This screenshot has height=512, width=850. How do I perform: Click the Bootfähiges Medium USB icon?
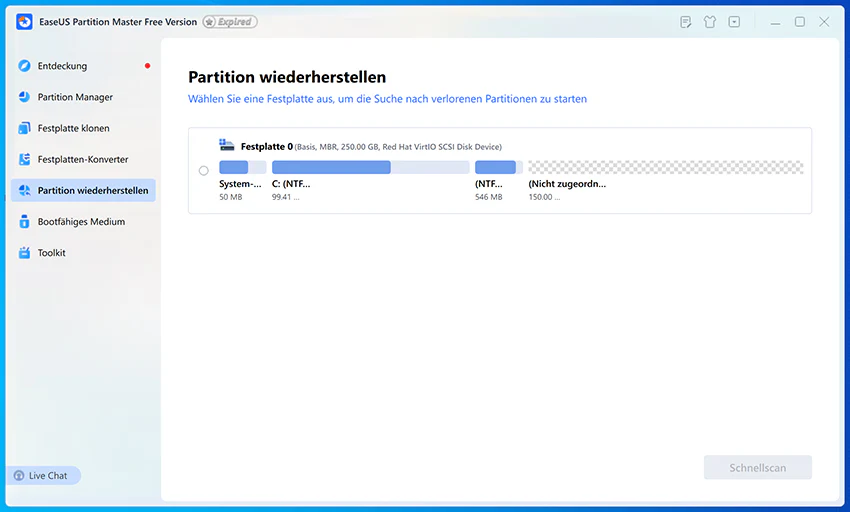(x=24, y=221)
